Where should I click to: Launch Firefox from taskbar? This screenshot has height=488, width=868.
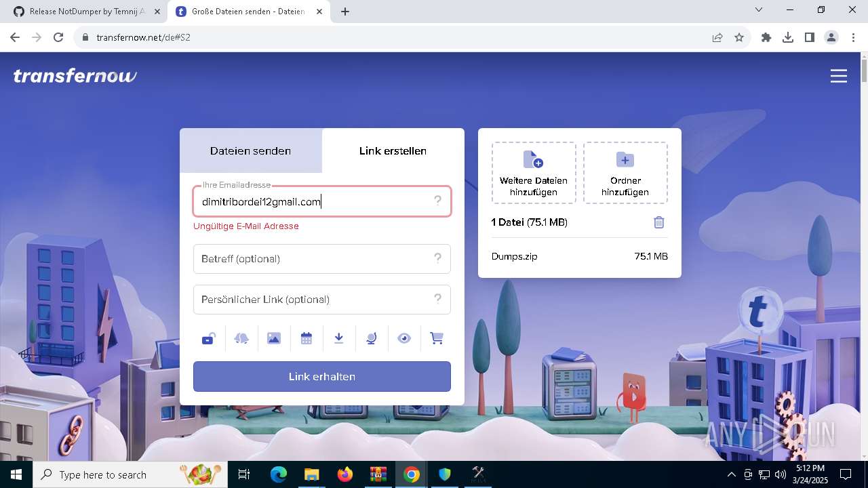pyautogui.click(x=344, y=474)
